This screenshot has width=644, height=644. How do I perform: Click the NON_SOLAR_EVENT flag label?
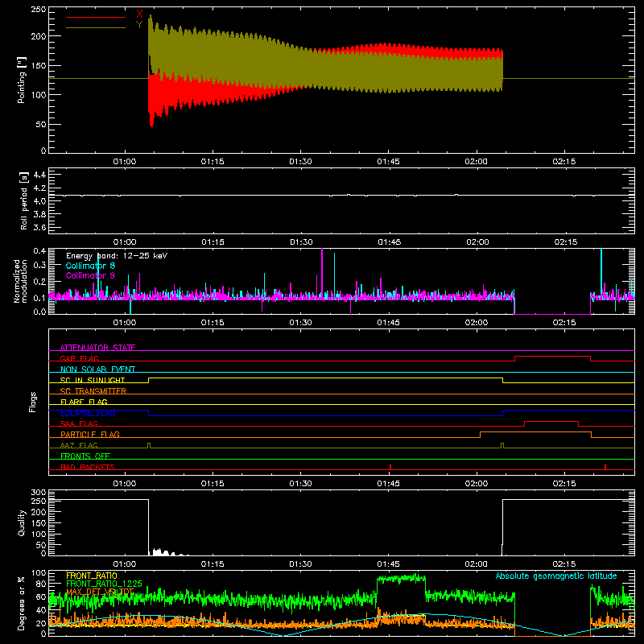click(97, 369)
